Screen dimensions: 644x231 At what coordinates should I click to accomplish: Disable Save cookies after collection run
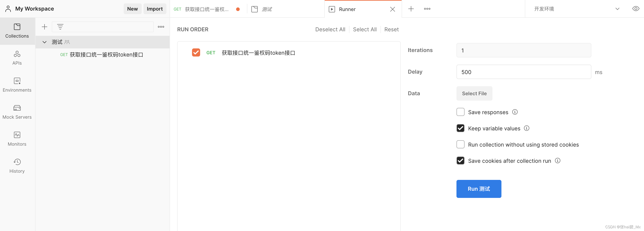[x=461, y=161]
